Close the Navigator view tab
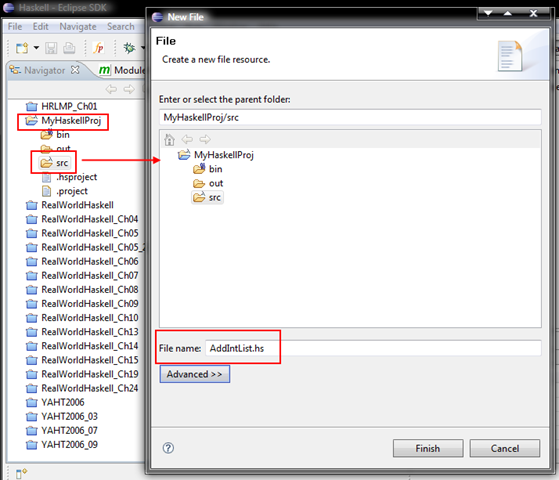 click(75, 70)
